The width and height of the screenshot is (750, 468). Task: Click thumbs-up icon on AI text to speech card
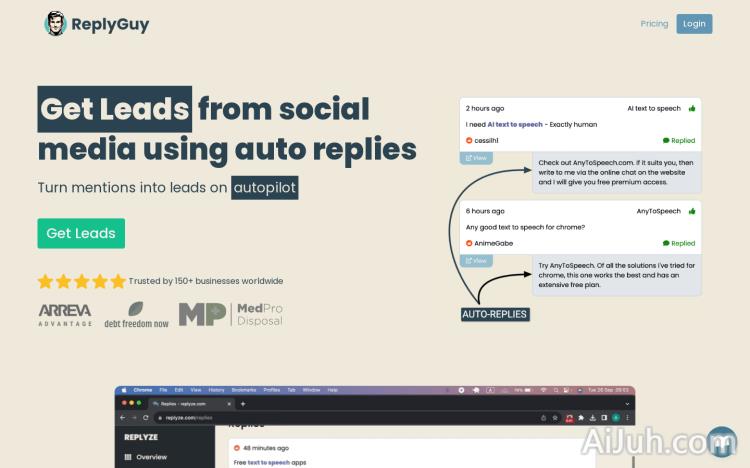692,108
